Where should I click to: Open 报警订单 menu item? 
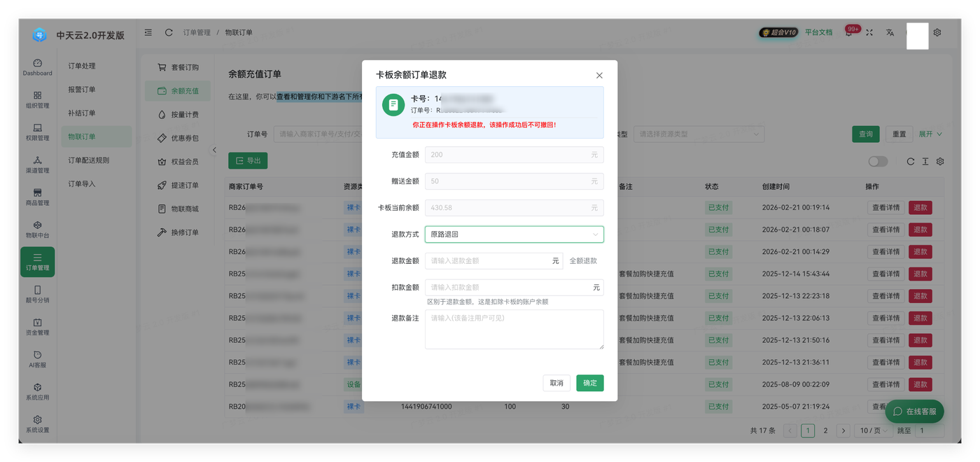(x=96, y=90)
